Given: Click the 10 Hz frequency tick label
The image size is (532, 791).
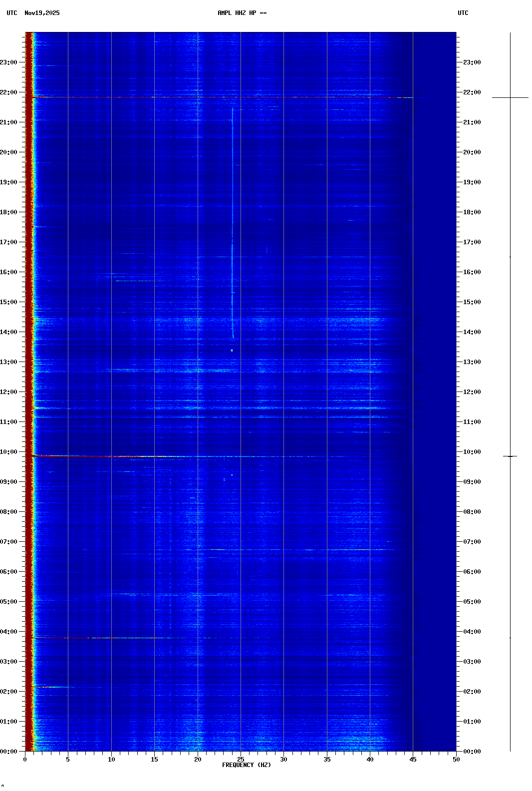Looking at the screenshot, I should pos(111,760).
